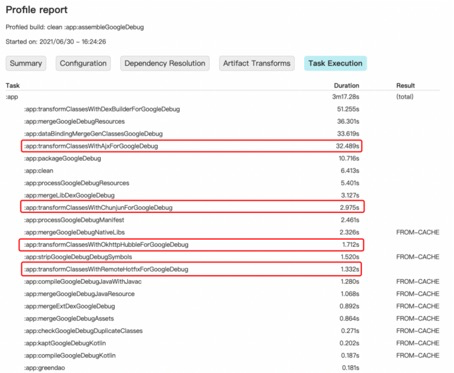Select the 3m17.28s total duration value
Viewport: 454px width, 373px height.
click(x=346, y=97)
